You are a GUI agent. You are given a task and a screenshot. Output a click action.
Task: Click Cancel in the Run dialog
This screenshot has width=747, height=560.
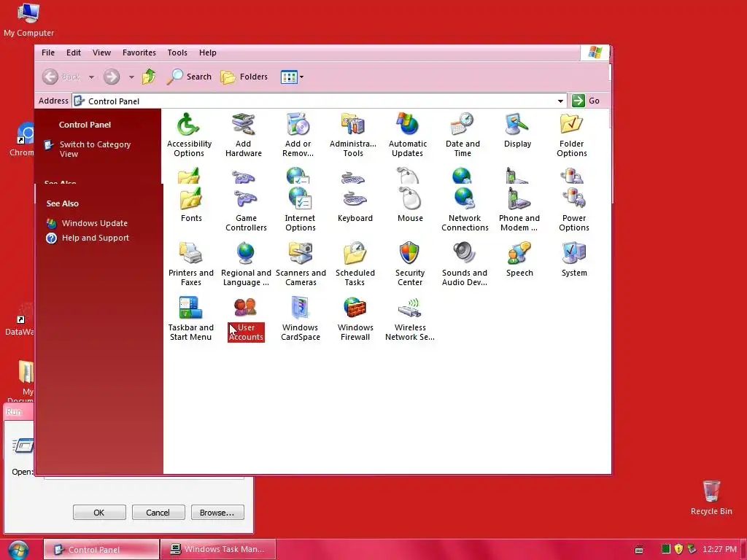tap(158, 513)
